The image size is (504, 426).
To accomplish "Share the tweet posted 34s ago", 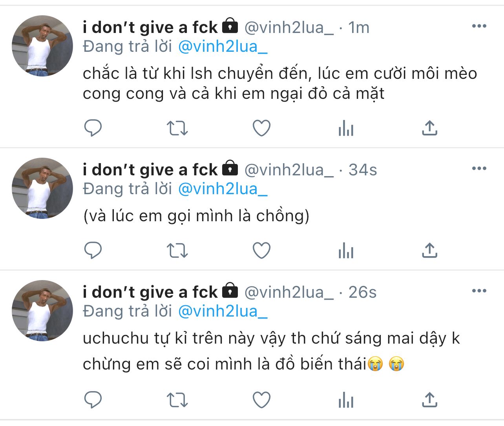I will (430, 250).
